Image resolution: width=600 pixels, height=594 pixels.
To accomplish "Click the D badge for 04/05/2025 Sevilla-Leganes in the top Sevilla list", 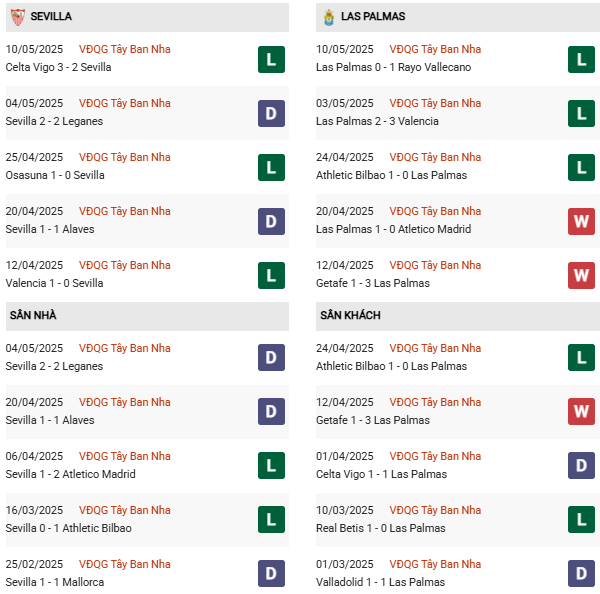I will tap(271, 113).
